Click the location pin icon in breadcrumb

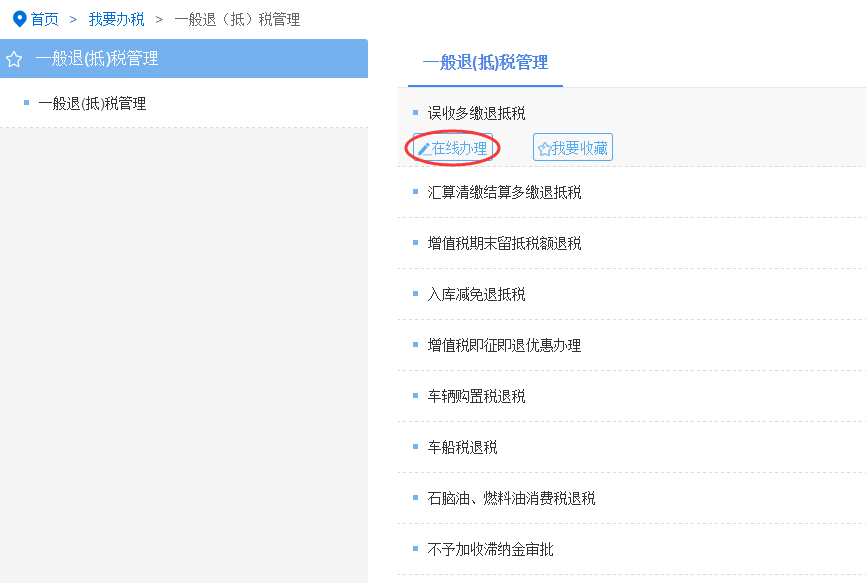(19, 19)
